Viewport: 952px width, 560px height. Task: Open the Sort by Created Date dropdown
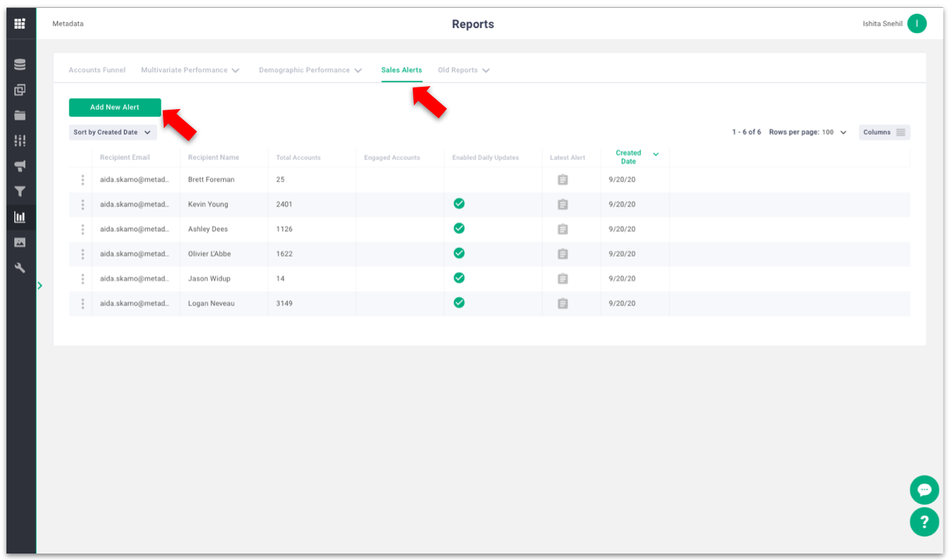pos(113,133)
